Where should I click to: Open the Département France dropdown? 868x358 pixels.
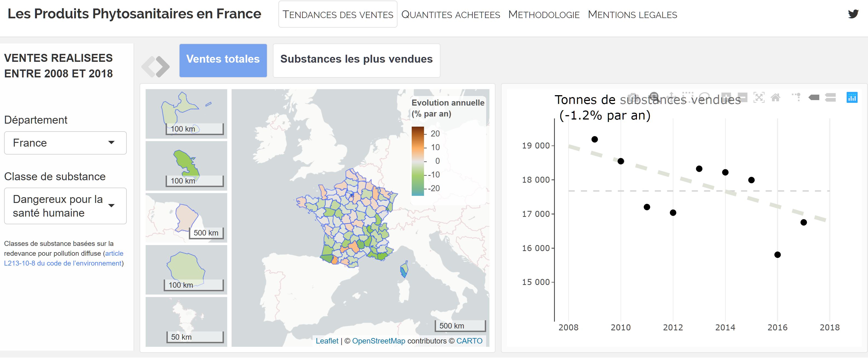tap(65, 143)
